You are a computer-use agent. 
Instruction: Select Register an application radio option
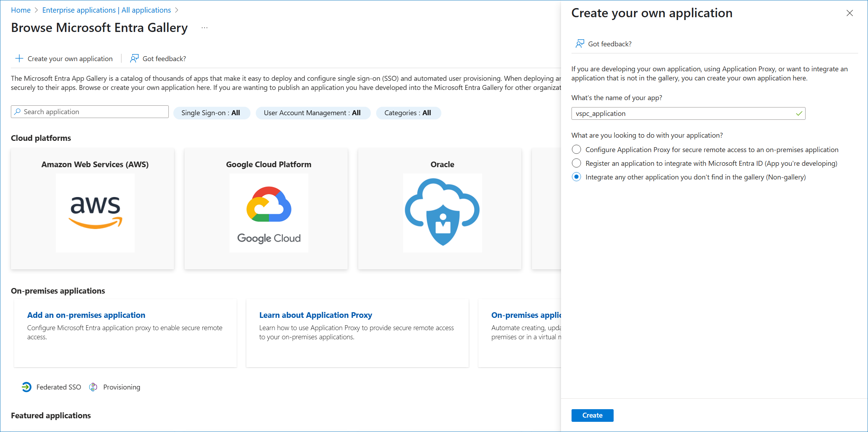point(576,163)
